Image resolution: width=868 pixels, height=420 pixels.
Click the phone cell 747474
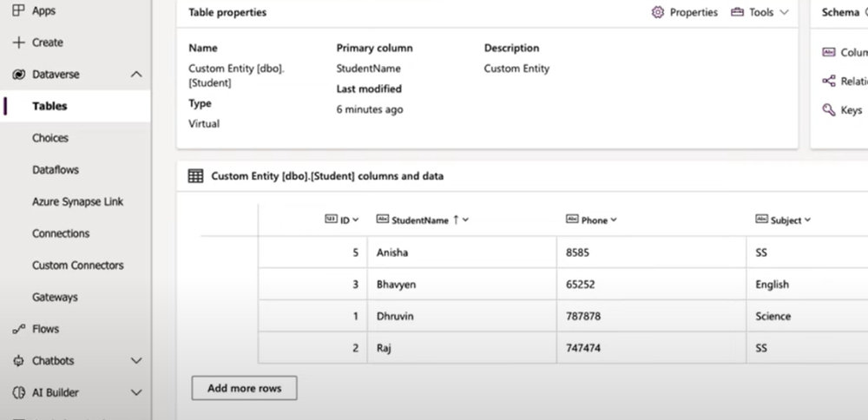click(x=652, y=348)
